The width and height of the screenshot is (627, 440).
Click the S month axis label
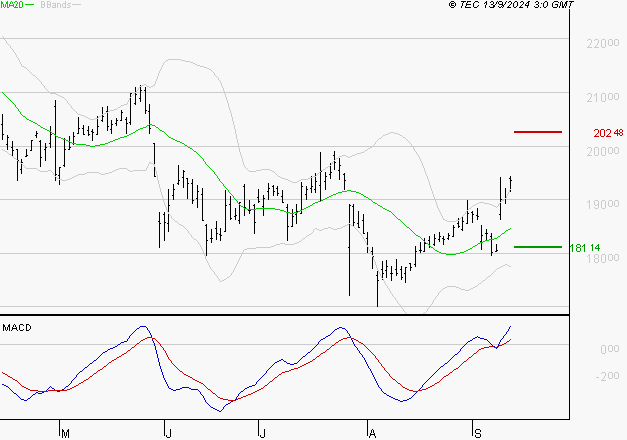pyautogui.click(x=477, y=433)
